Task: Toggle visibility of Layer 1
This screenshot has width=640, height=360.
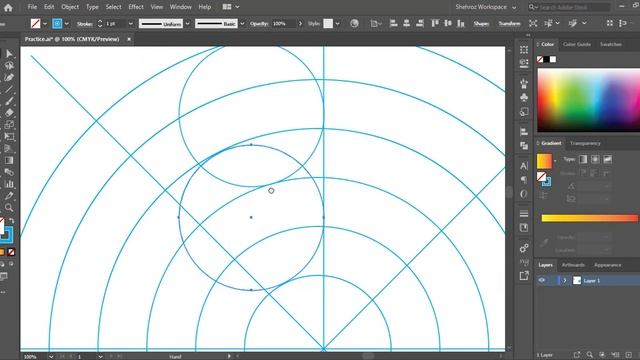Action: point(542,280)
